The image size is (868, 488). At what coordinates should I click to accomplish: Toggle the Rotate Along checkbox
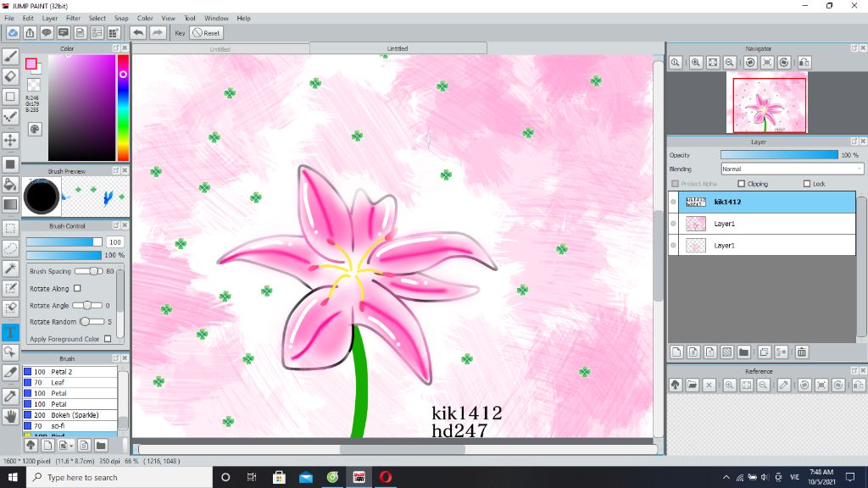[x=77, y=288]
